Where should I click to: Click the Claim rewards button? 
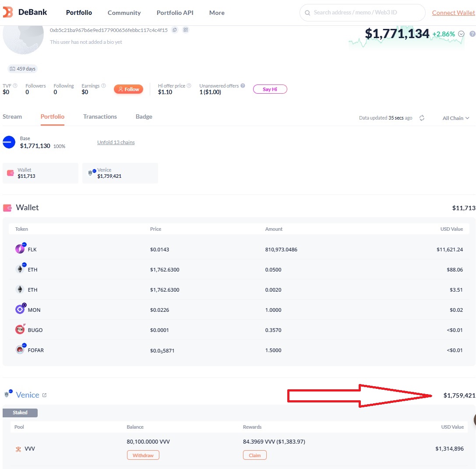tap(255, 455)
